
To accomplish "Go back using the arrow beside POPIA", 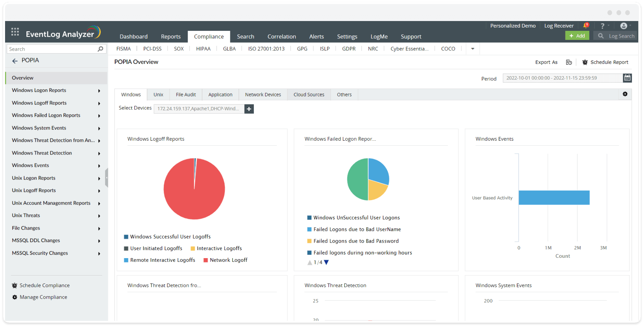I will [x=15, y=61].
